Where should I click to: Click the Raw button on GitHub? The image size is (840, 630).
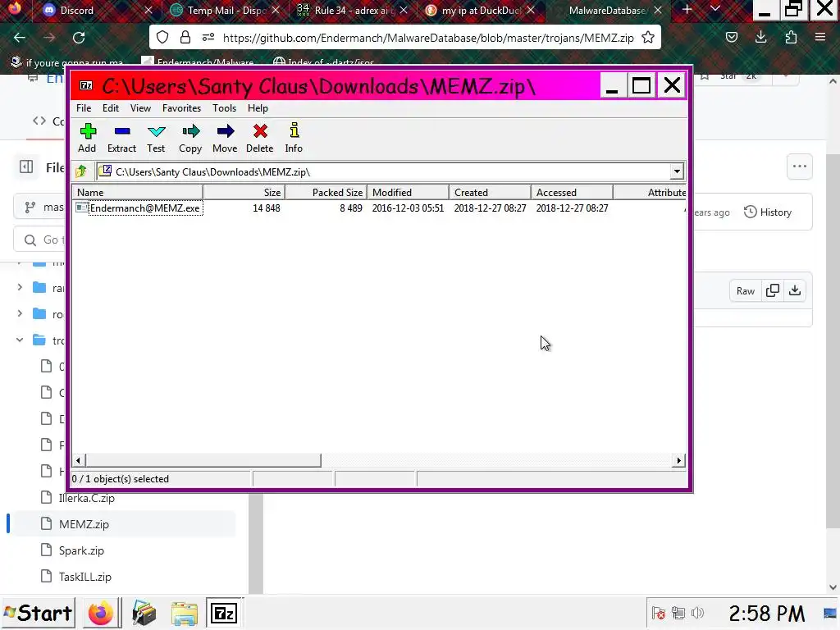point(745,291)
